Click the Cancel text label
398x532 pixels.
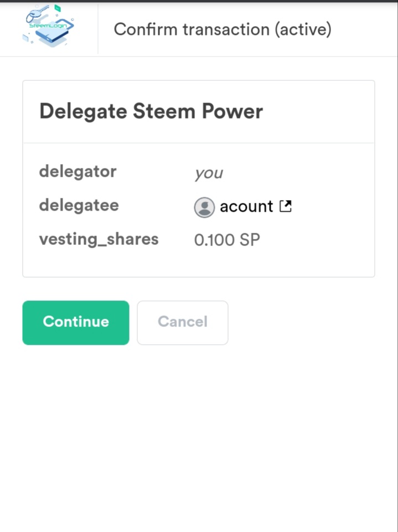click(182, 321)
